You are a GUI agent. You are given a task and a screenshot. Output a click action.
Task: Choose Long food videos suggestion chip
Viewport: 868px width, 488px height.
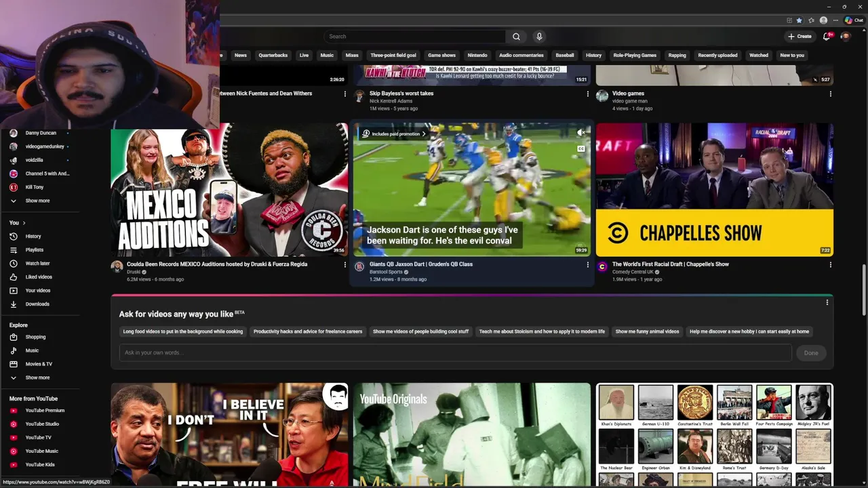point(182,331)
